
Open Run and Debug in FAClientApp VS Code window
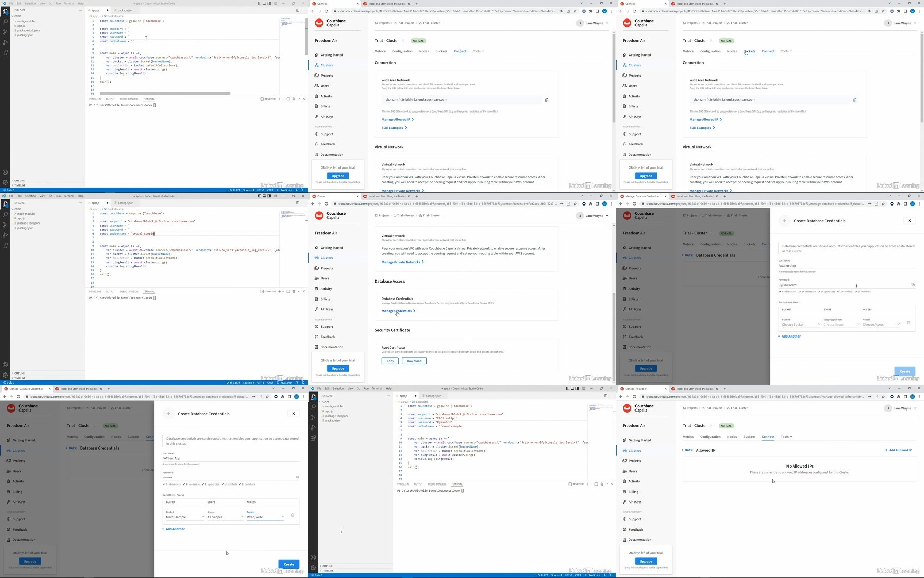[x=313, y=427]
